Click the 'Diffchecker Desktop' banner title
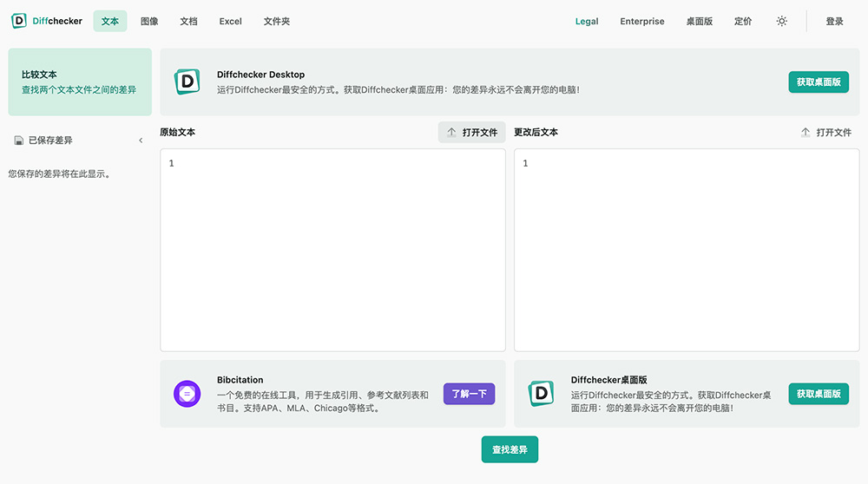This screenshot has width=868, height=484. click(260, 74)
